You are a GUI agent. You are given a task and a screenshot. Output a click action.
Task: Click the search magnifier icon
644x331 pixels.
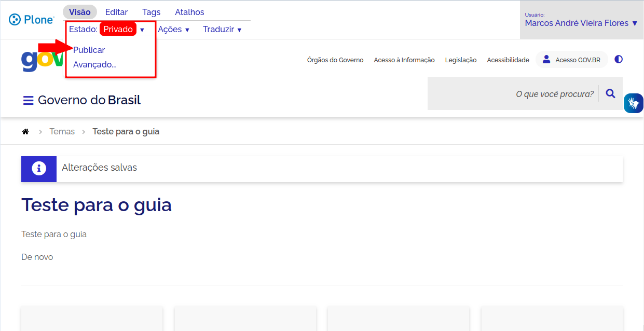tap(610, 93)
